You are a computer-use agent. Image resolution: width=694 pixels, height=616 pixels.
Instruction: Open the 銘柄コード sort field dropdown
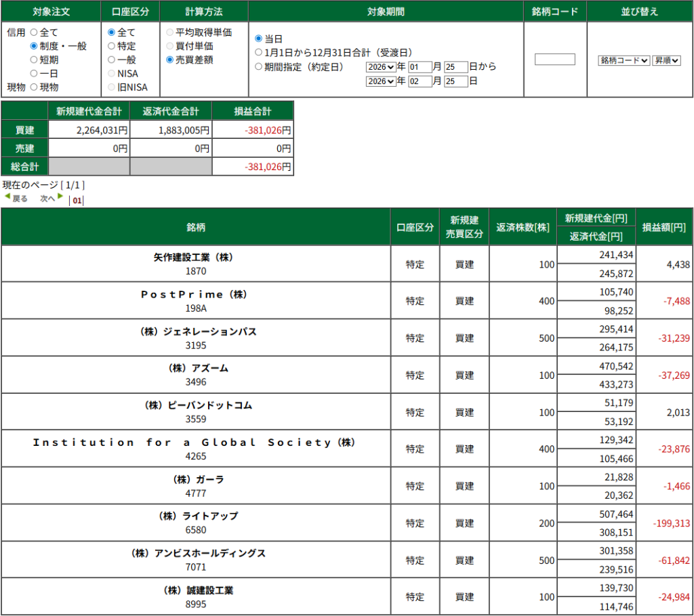624,60
